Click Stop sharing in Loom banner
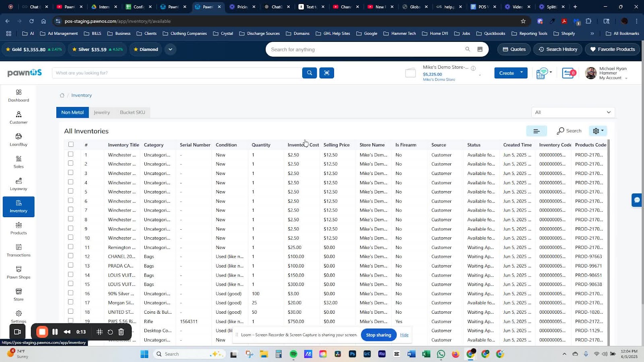Image resolution: width=644 pixels, height=362 pixels. pyautogui.click(x=378, y=335)
